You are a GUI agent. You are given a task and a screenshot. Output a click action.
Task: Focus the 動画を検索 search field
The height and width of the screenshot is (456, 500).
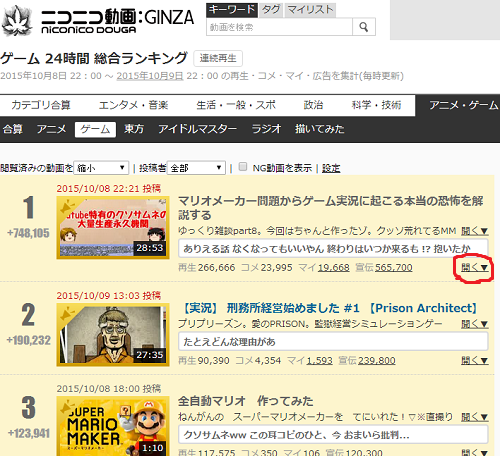(279, 27)
